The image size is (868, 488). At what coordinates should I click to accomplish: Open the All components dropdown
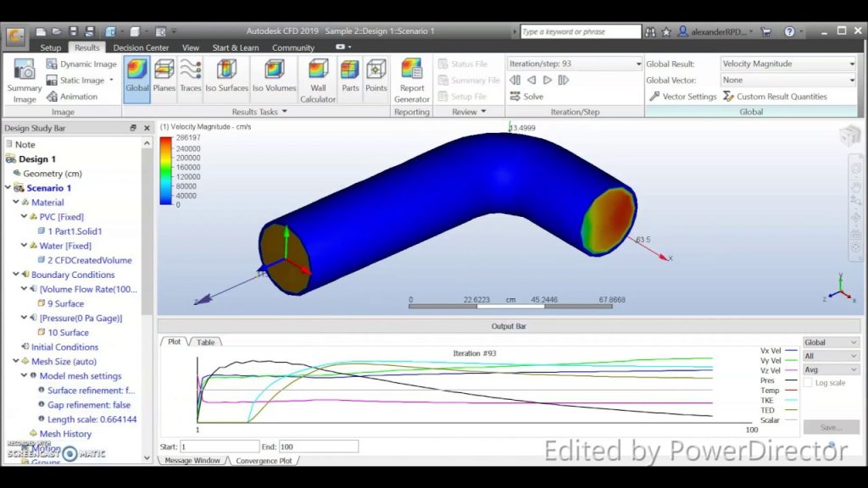click(831, 356)
